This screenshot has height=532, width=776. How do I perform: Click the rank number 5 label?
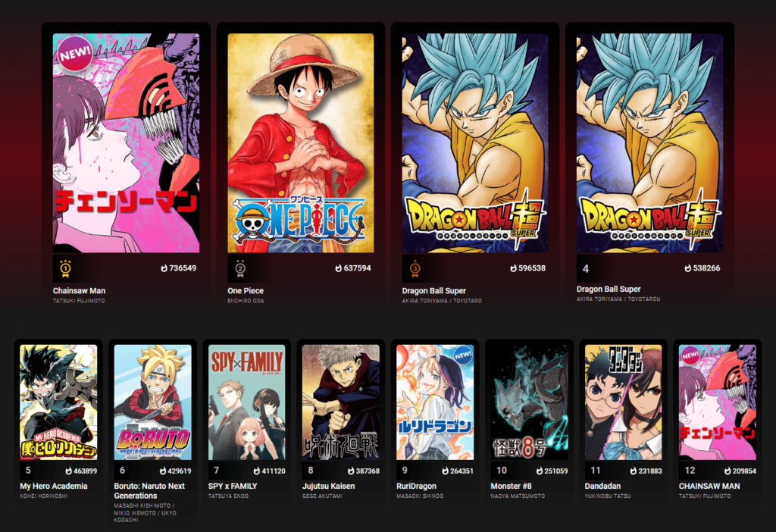pos(28,471)
